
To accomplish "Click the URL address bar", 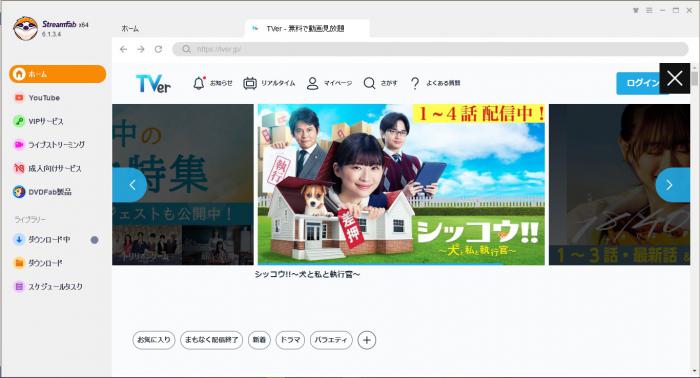I will (430, 49).
